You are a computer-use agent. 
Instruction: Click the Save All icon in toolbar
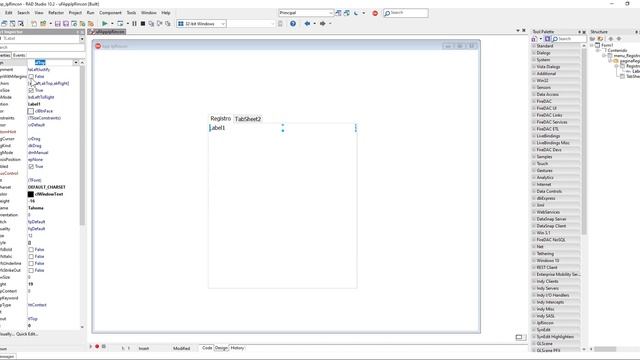click(66, 24)
